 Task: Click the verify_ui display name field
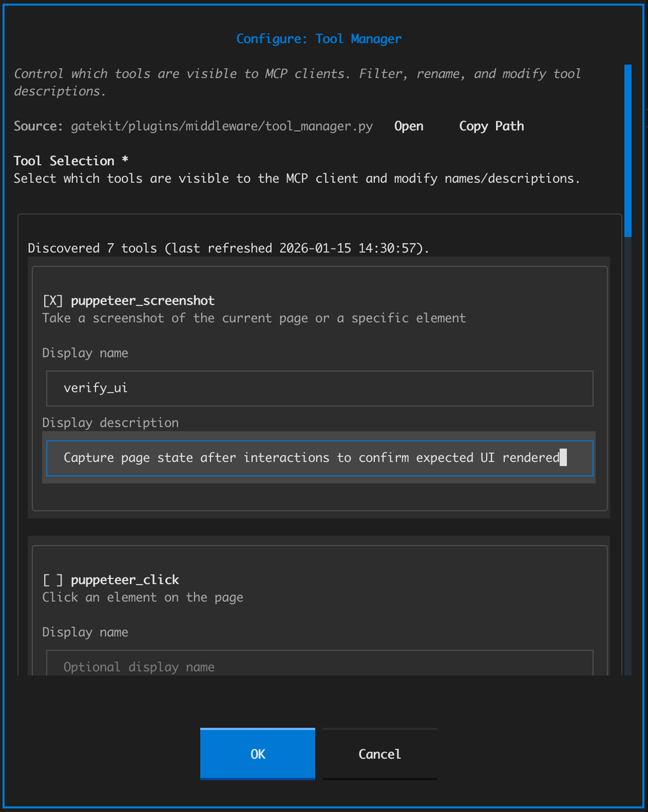(x=319, y=388)
